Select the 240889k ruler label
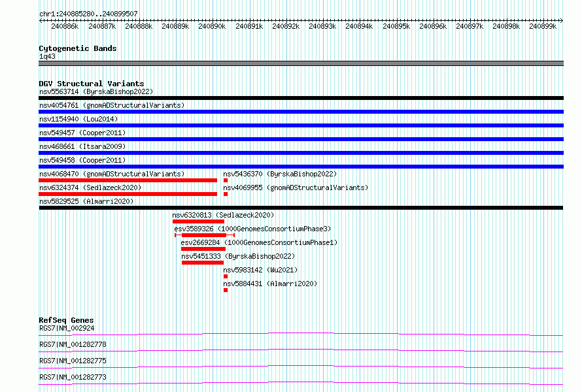Screen dimensions: 582x392 coord(175,26)
